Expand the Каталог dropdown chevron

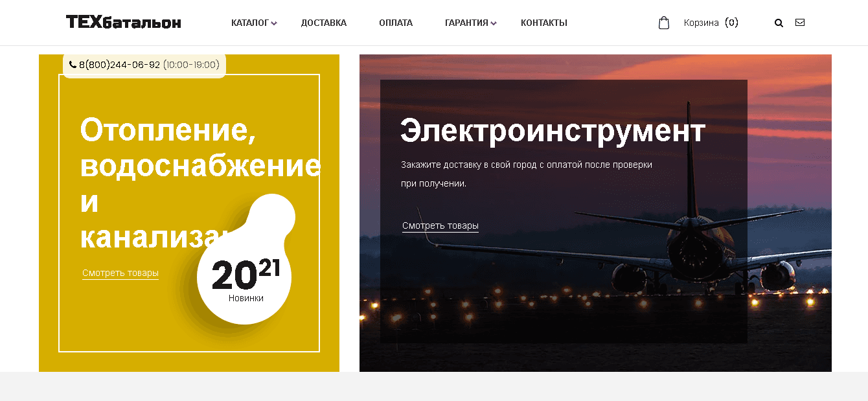tap(274, 23)
